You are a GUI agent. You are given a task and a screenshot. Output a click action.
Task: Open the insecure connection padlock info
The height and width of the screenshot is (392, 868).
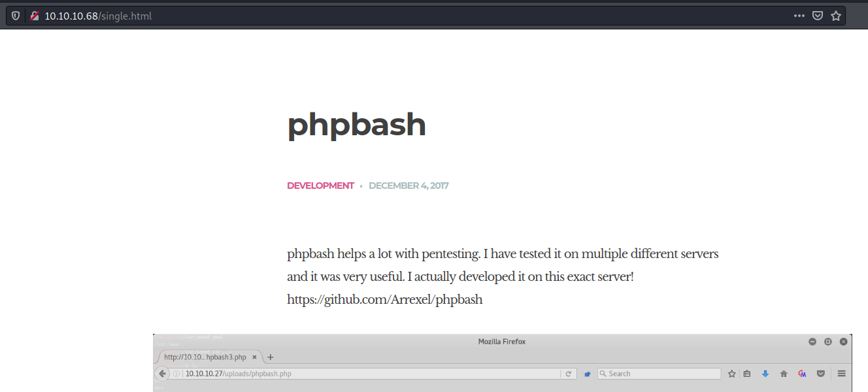tap(34, 16)
